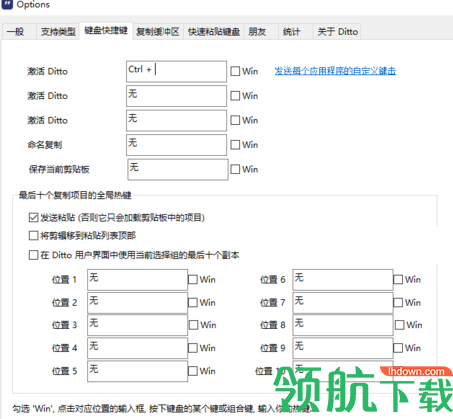Image resolution: width=453 pixels, height=419 pixels.
Task: Focus the 保存当前剪贴板 hotkey field
Action: click(178, 169)
